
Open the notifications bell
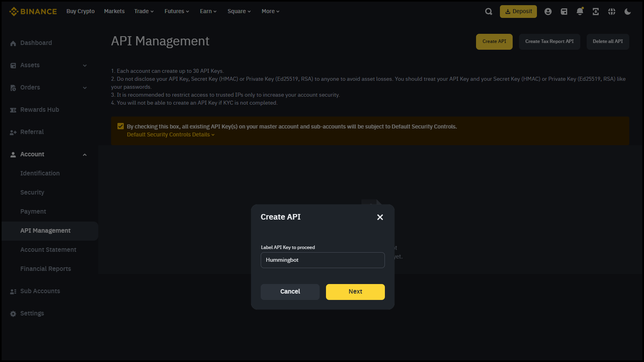click(x=580, y=12)
